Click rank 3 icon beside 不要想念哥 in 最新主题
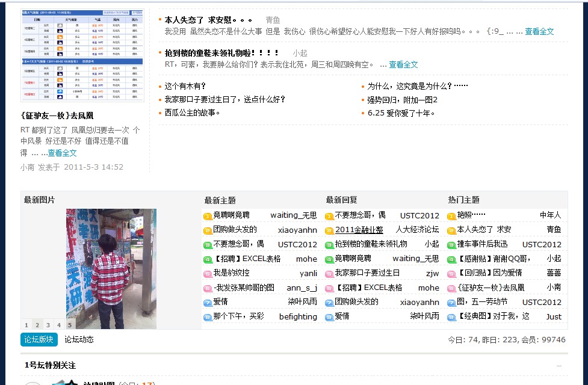 [208, 245]
